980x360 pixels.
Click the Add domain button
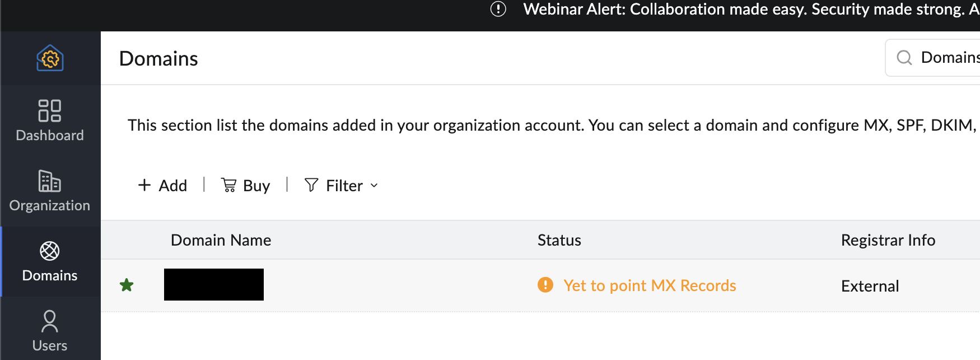coord(162,185)
